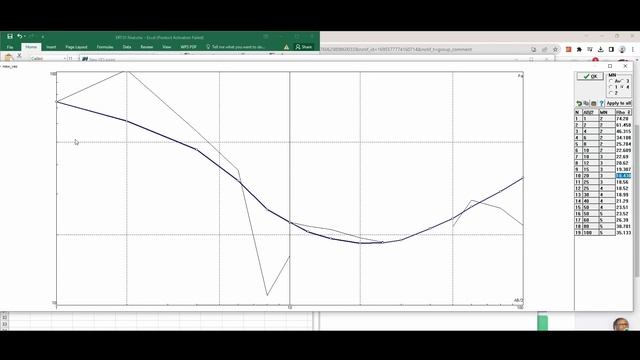The image size is (640, 360).
Task: Click the AB/2 column header in table
Action: tap(590, 112)
